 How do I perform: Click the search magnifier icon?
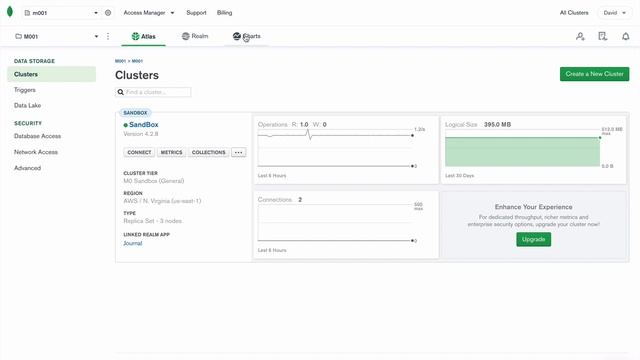click(x=120, y=92)
